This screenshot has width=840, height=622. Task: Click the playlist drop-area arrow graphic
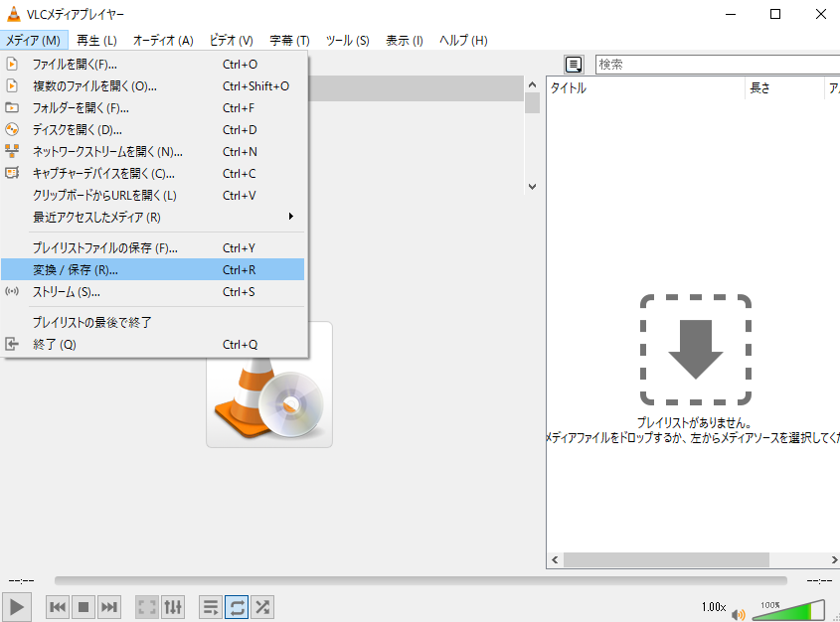[695, 350]
